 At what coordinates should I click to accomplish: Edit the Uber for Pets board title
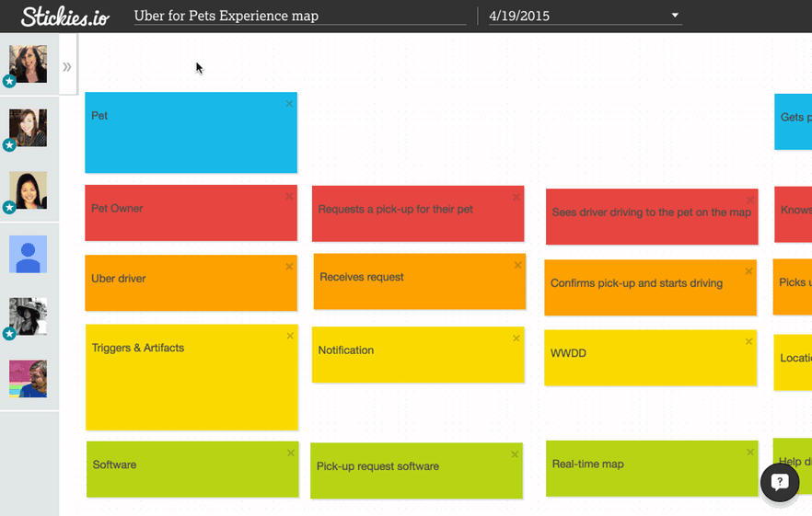[x=299, y=16]
